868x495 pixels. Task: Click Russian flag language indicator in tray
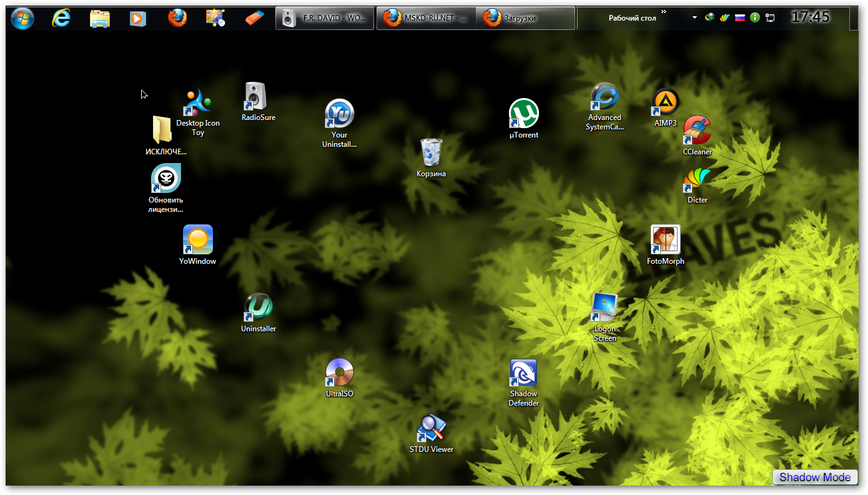point(740,18)
